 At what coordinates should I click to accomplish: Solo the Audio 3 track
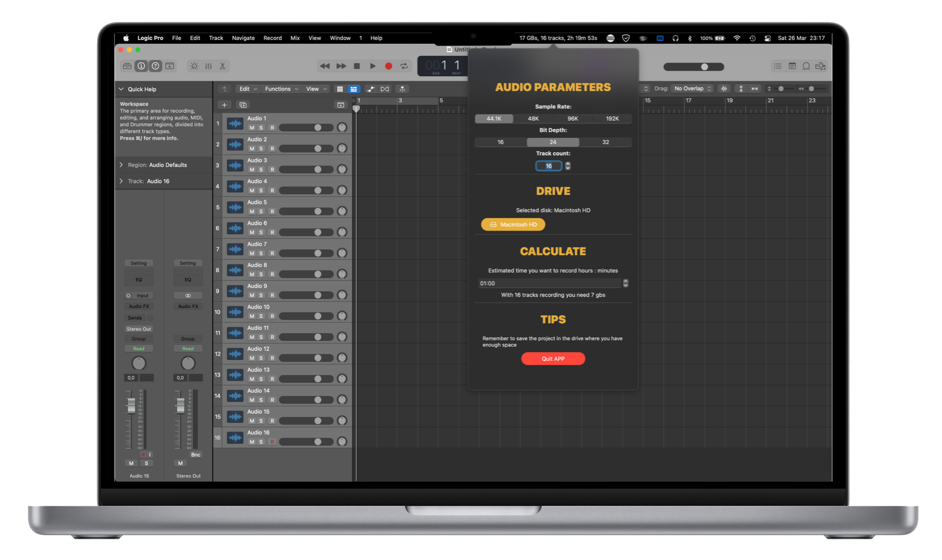[261, 170]
